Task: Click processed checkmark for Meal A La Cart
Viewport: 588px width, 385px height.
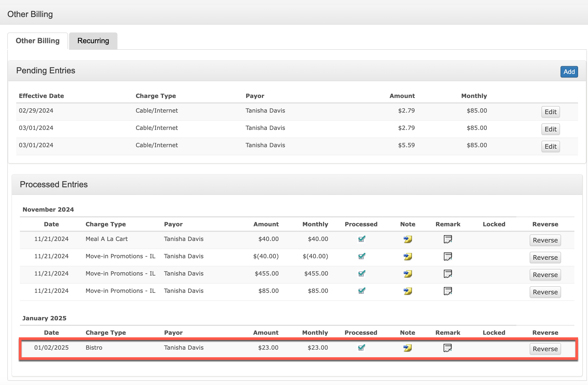Action: (361, 239)
